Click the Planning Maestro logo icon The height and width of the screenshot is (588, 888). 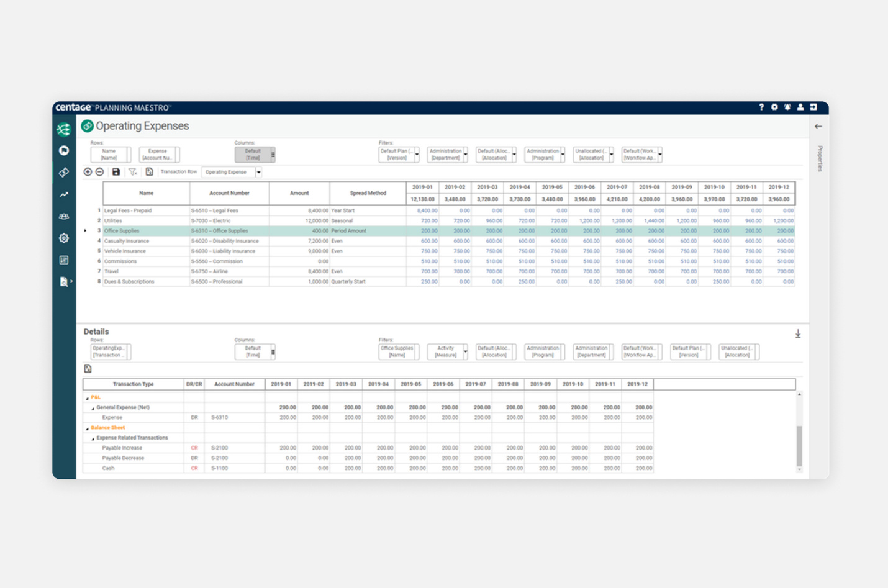[x=63, y=129]
